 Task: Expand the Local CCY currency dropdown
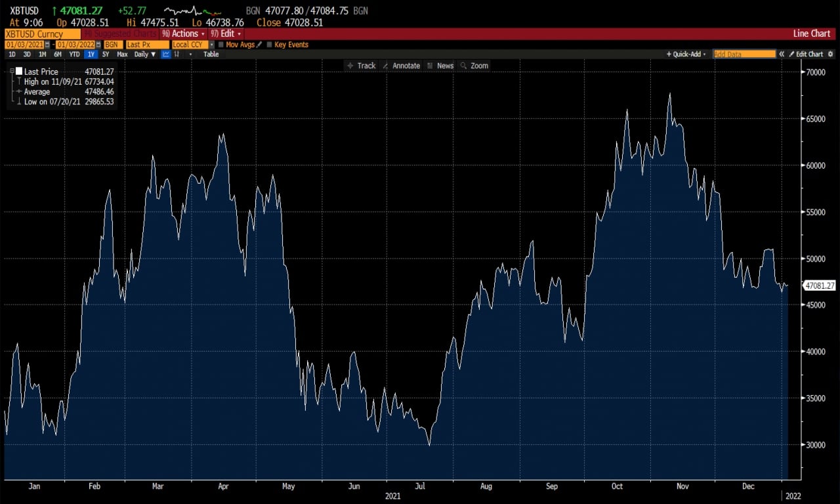[211, 45]
